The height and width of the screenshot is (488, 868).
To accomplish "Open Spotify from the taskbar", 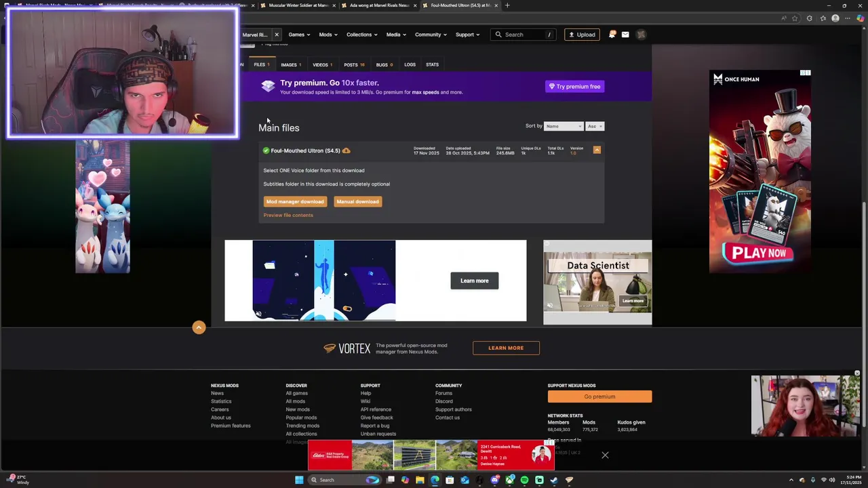I will click(x=524, y=480).
